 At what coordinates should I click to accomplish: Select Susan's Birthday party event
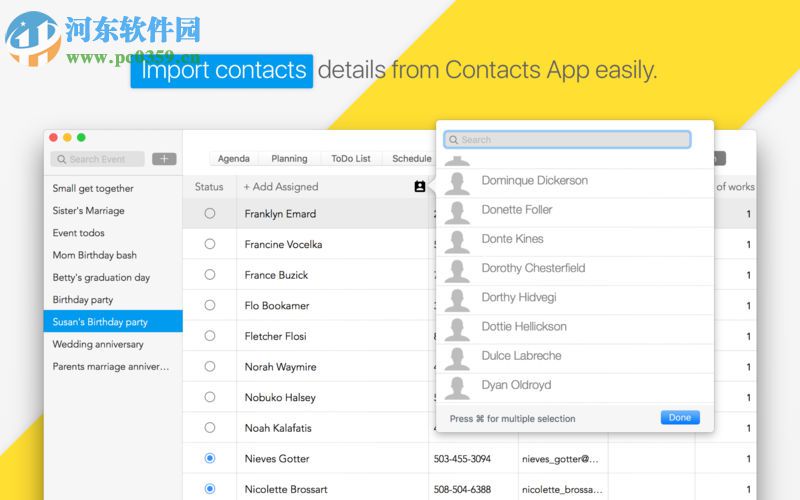(x=113, y=321)
